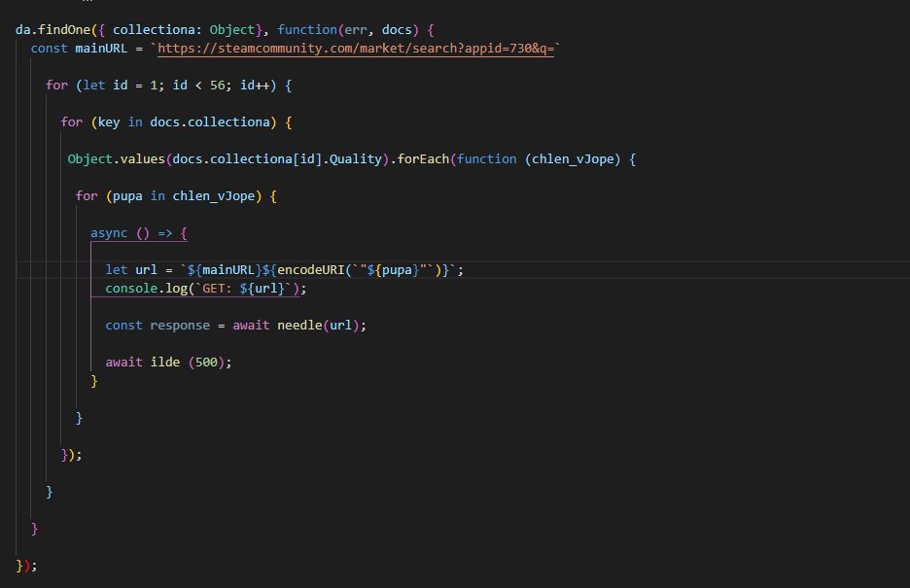910x588 pixels.
Task: Click the encodeURI function call
Action: [311, 269]
